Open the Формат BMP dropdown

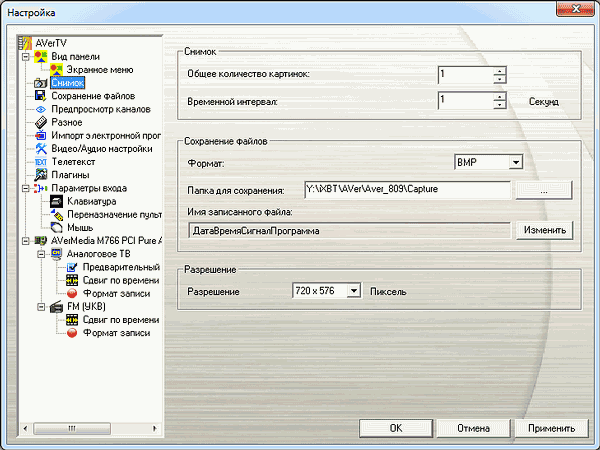coord(516,162)
